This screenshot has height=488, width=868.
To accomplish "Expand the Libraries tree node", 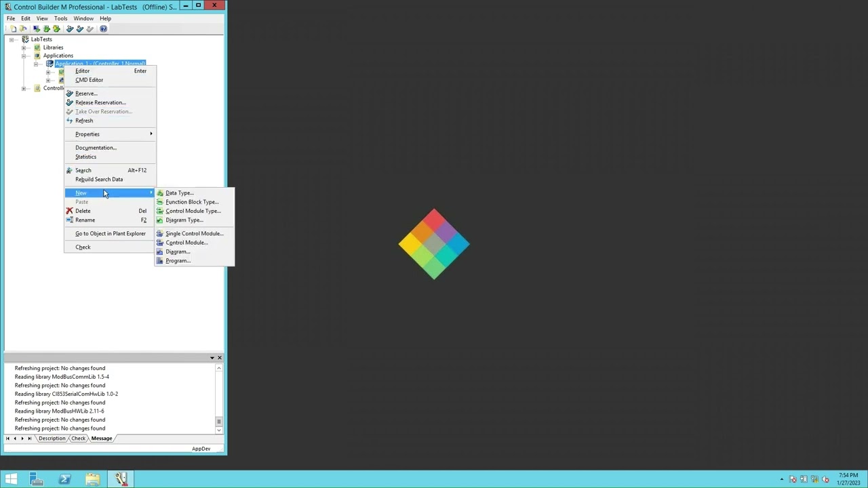I will 24,47.
